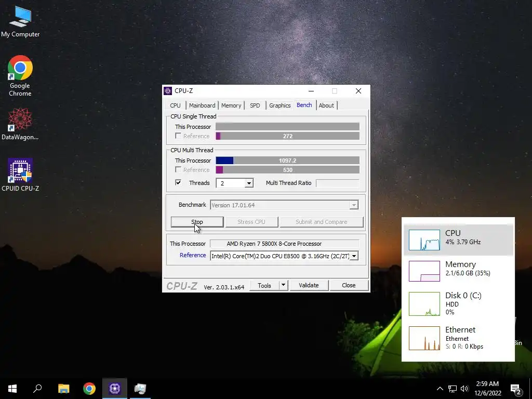The height and width of the screenshot is (399, 532).
Task: Open My Computer desktop icon
Action: [20, 21]
